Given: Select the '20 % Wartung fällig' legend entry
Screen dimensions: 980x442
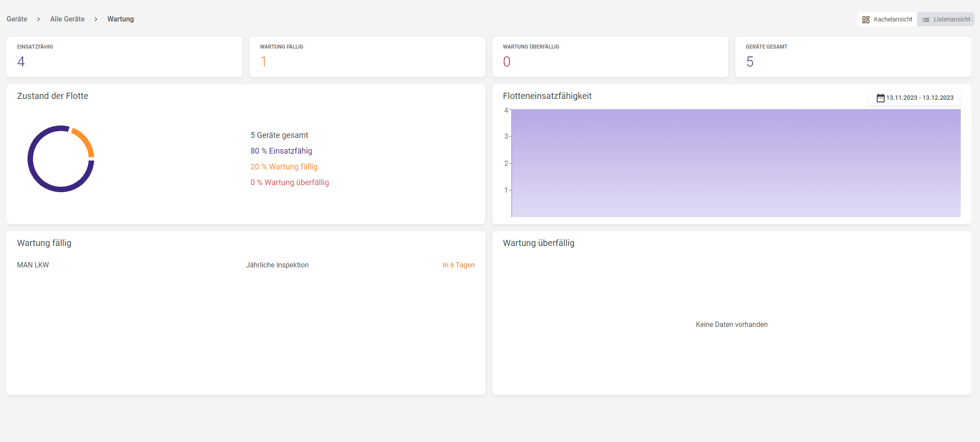Looking at the screenshot, I should [x=284, y=167].
